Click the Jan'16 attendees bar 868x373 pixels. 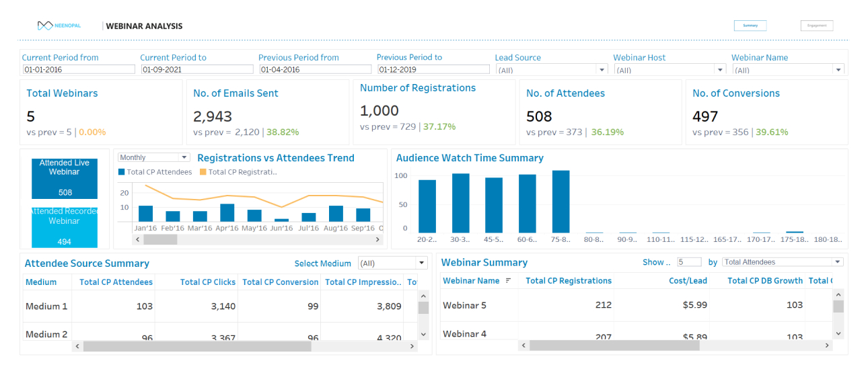click(145, 214)
